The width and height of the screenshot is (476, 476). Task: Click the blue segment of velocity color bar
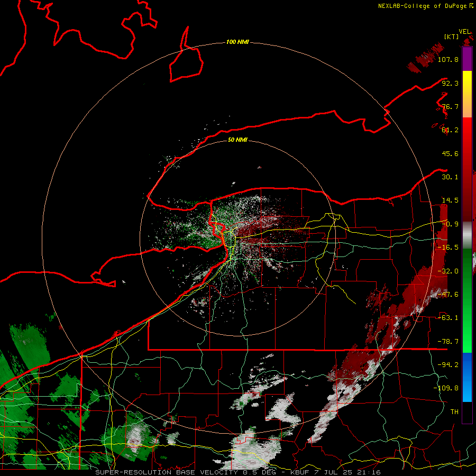[x=467, y=377]
